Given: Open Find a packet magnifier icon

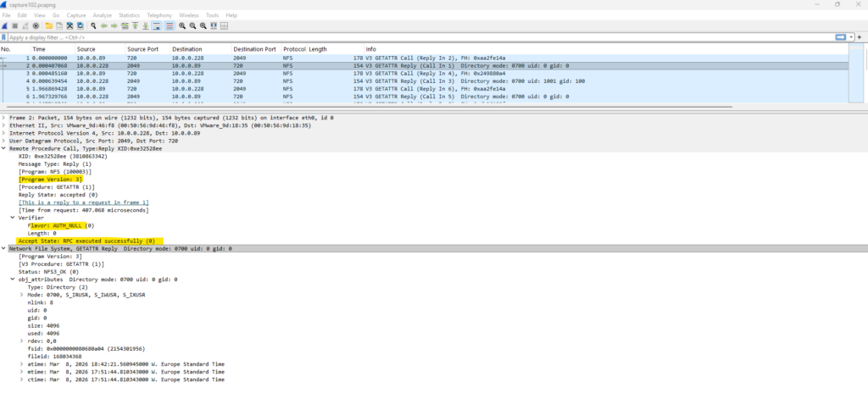Looking at the screenshot, I should click(93, 26).
